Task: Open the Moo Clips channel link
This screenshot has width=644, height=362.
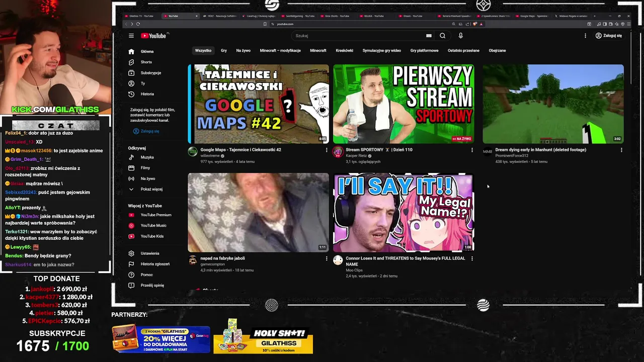Action: [x=354, y=270]
